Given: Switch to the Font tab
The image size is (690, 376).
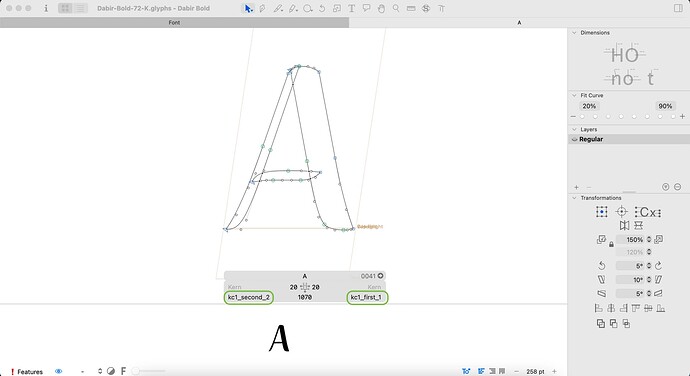Looking at the screenshot, I should [x=174, y=22].
